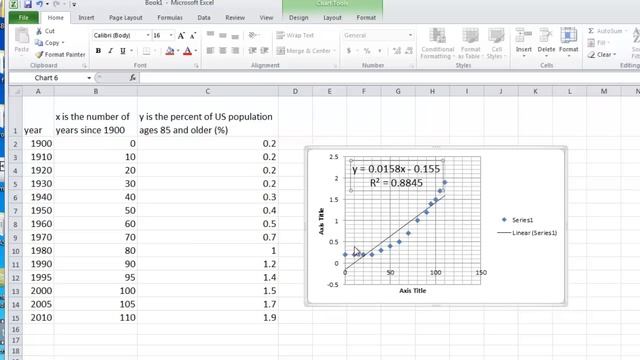Click Decrease Decimal icon

(409, 51)
